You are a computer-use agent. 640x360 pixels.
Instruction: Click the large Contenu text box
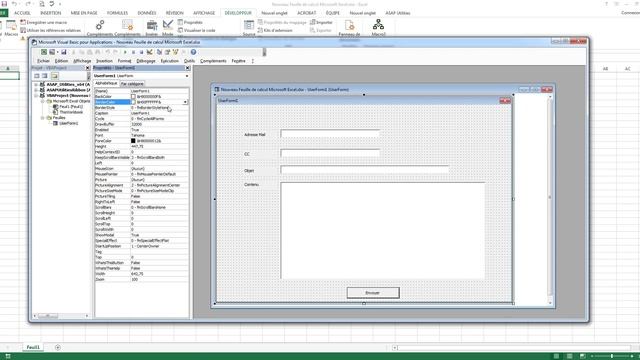(x=383, y=231)
